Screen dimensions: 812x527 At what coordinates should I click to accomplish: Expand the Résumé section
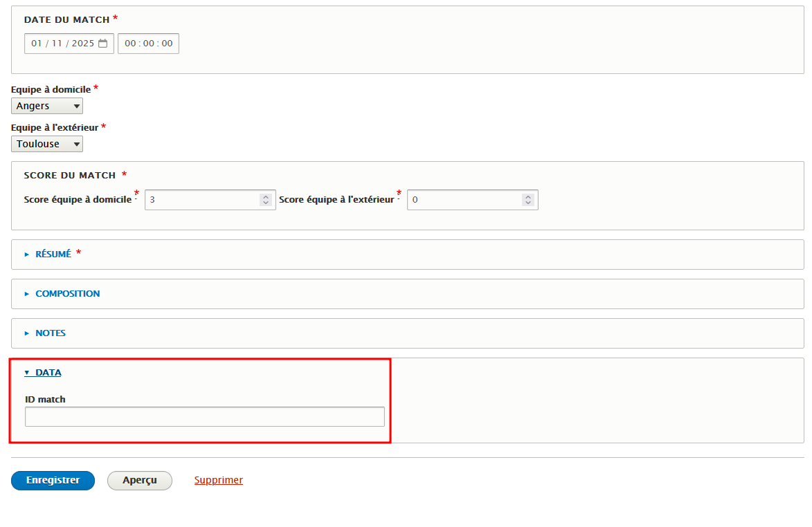tap(53, 255)
